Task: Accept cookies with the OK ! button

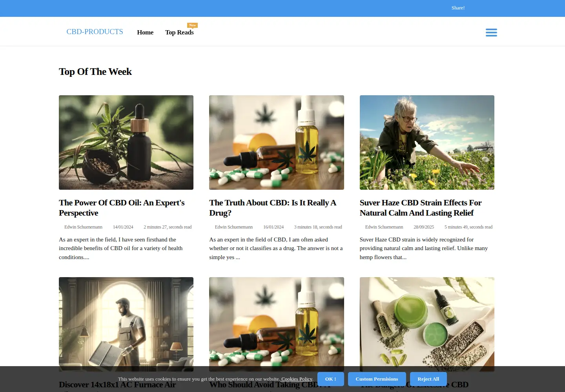Action: pyautogui.click(x=331, y=379)
